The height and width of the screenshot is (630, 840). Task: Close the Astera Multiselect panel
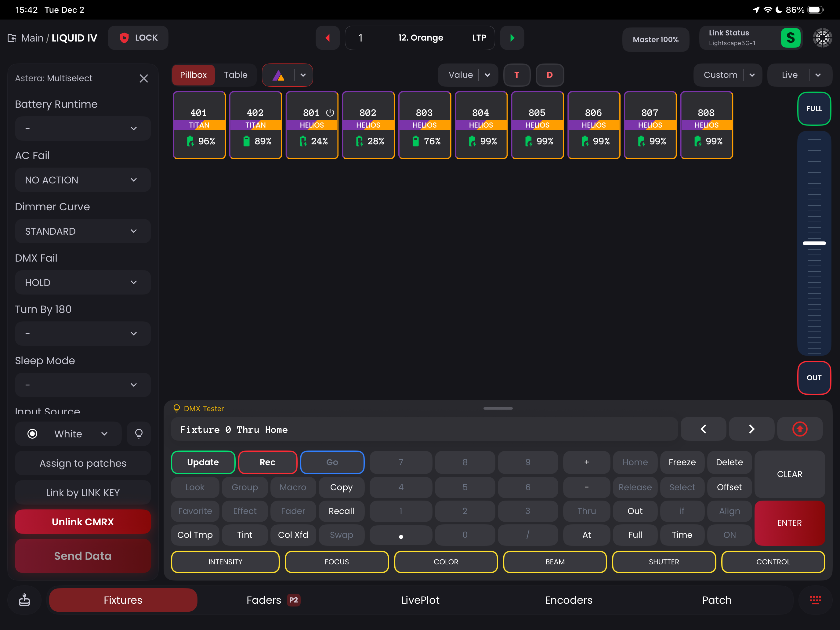coord(143,78)
